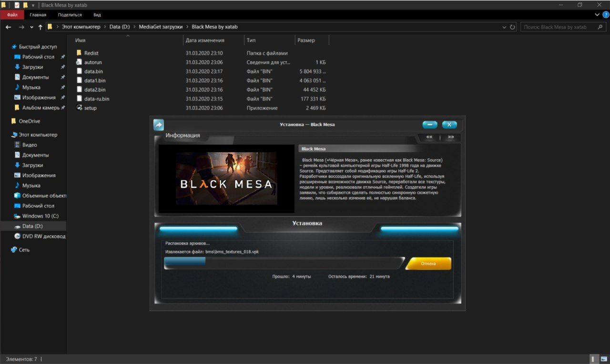Image resolution: width=610 pixels, height=364 pixels.
Task: Open the Главная ribbon tab
Action: coord(38,15)
